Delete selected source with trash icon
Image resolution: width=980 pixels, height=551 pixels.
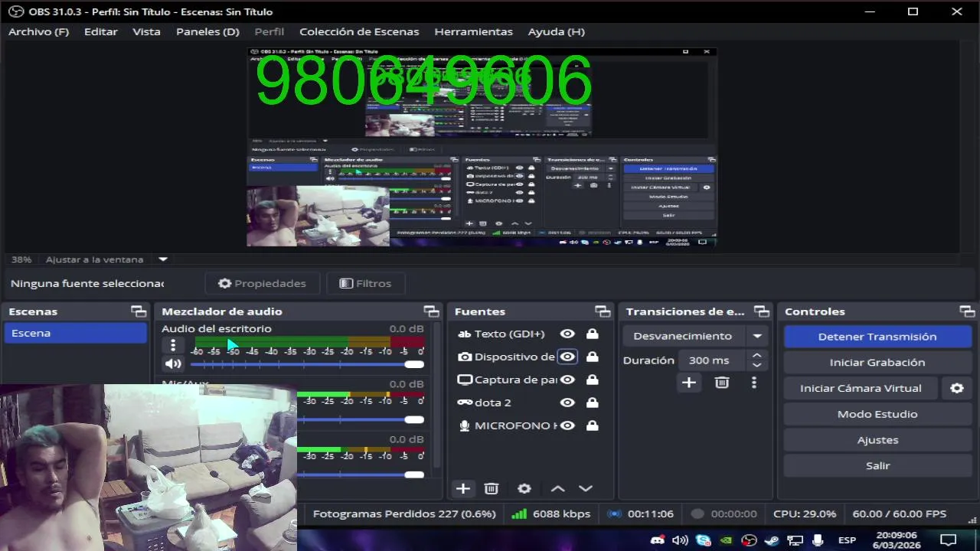click(x=492, y=488)
